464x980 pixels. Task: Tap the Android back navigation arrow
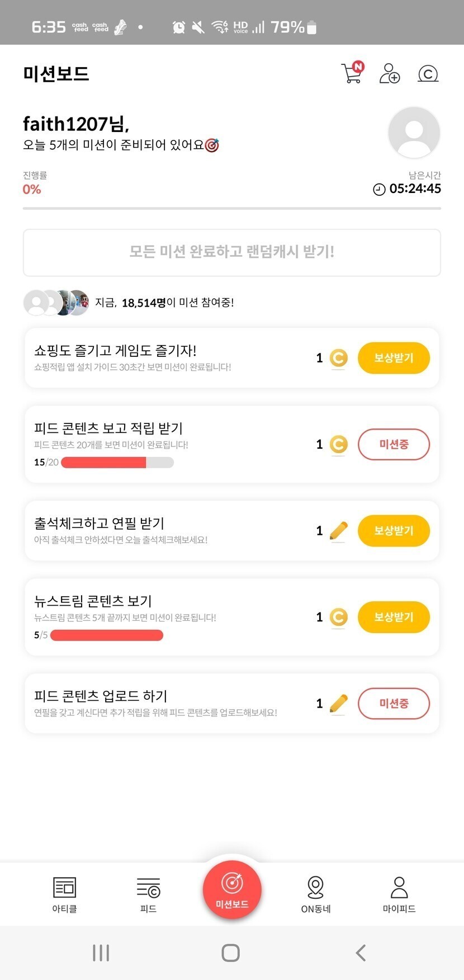(x=361, y=953)
